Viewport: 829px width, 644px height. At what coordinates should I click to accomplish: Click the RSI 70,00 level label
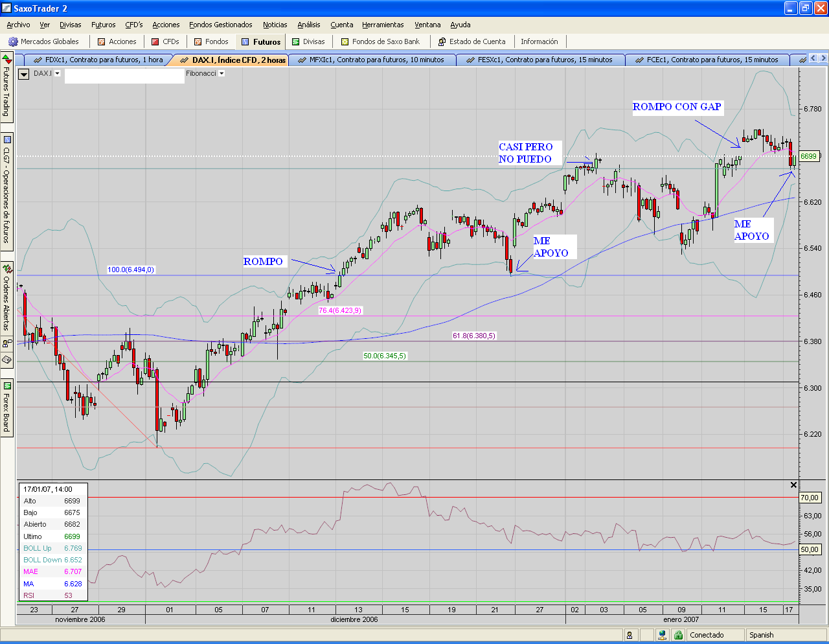[810, 498]
